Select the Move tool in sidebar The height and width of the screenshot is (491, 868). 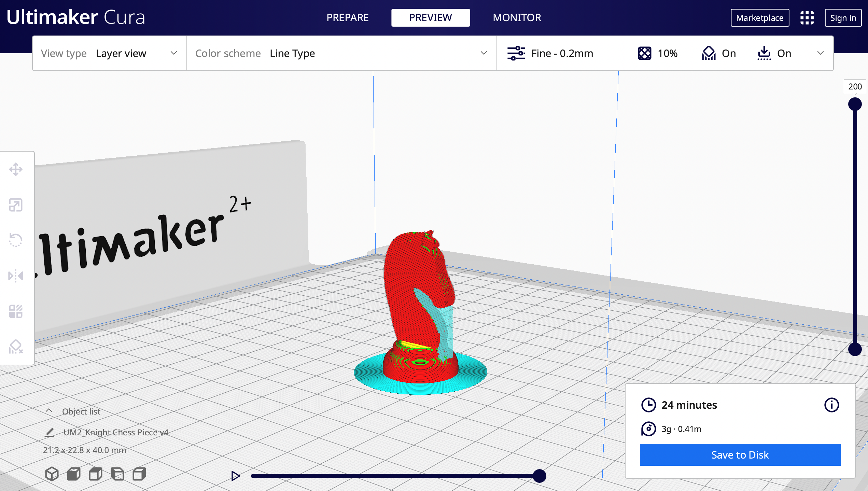(16, 169)
